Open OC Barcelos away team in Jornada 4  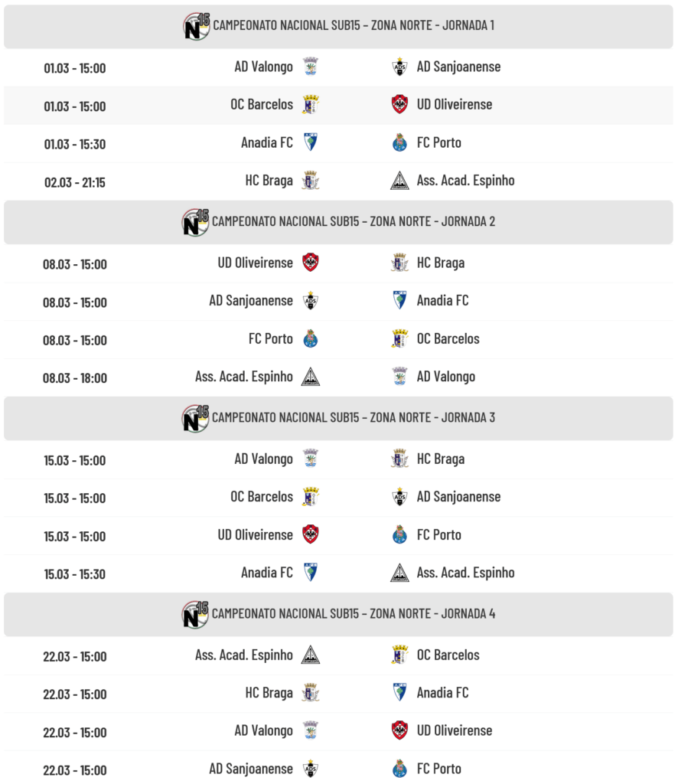click(x=448, y=655)
